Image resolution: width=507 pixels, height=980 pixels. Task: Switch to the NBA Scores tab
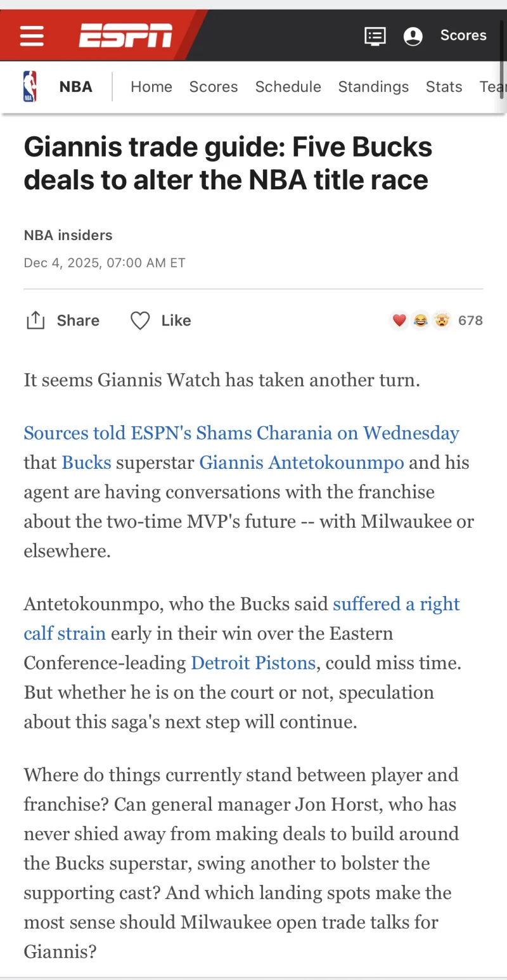(214, 87)
